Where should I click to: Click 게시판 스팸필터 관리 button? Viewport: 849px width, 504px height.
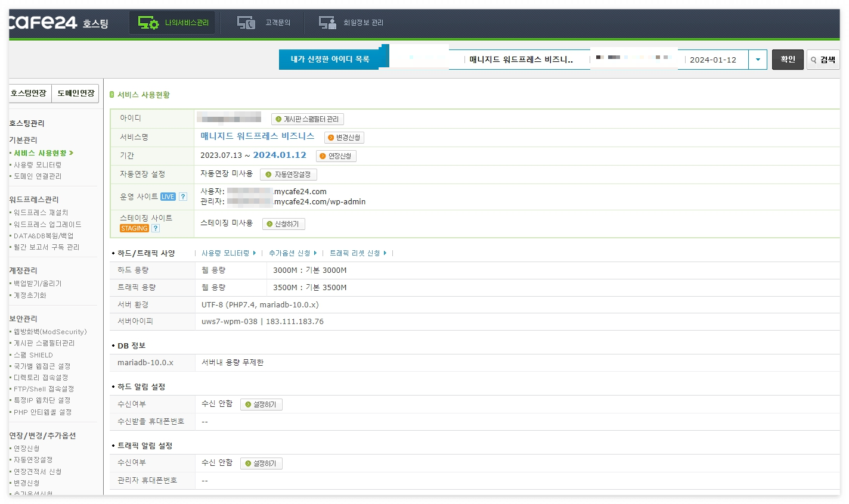click(308, 119)
